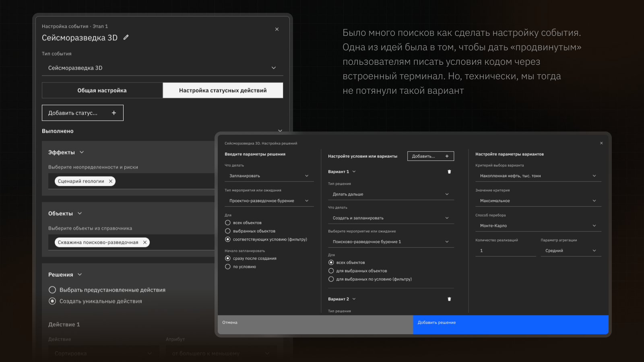Click the Отмена button
Image resolution: width=644 pixels, height=362 pixels.
pyautogui.click(x=315, y=325)
